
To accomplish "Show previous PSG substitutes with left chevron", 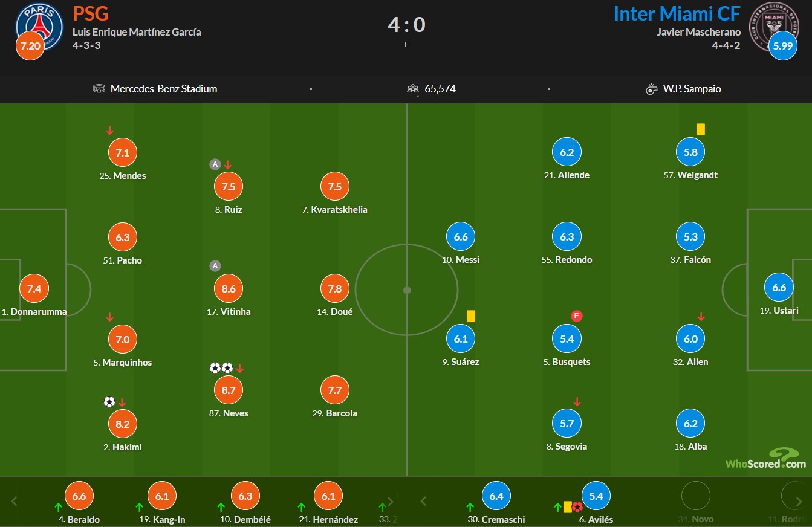I will (x=15, y=501).
